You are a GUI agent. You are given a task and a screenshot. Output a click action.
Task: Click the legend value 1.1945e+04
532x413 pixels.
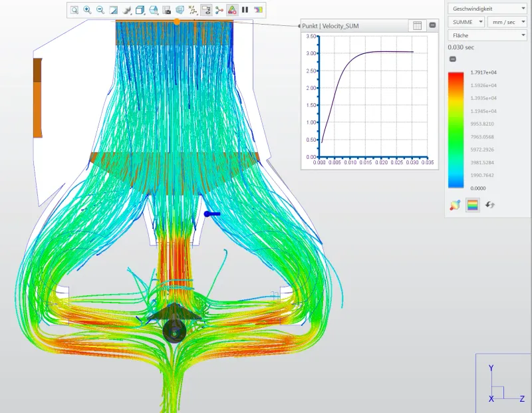[483, 111]
